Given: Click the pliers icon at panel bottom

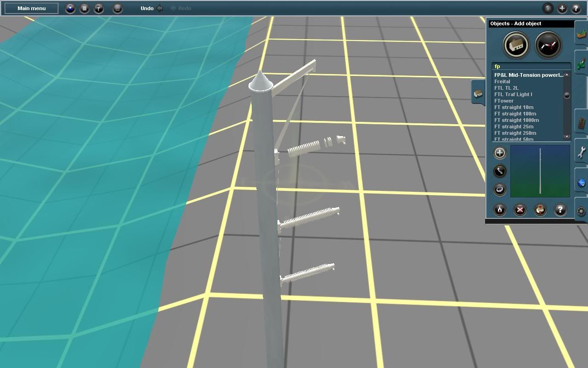Looking at the screenshot, I should tap(500, 210).
